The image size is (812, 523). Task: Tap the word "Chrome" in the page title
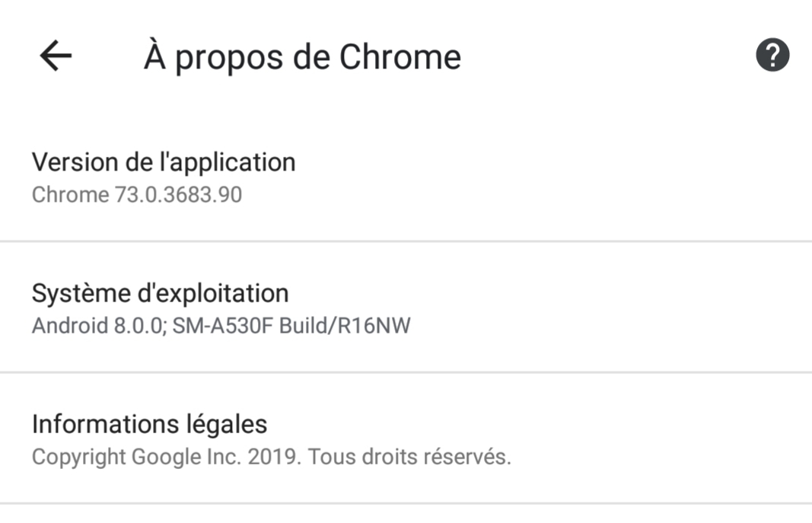coord(400,57)
